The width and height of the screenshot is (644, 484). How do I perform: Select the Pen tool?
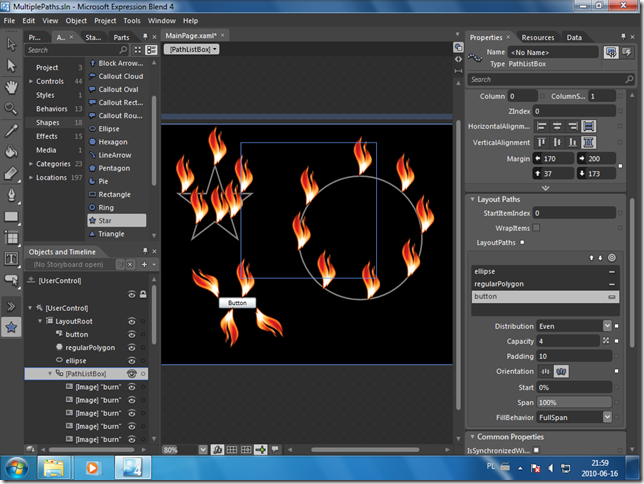point(11,195)
